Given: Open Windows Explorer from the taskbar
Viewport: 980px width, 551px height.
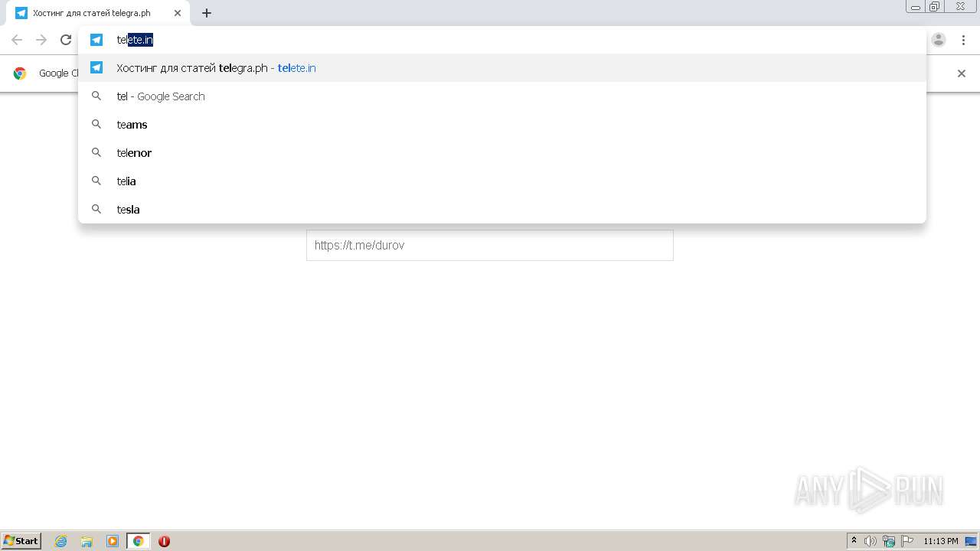Looking at the screenshot, I should coord(87,541).
